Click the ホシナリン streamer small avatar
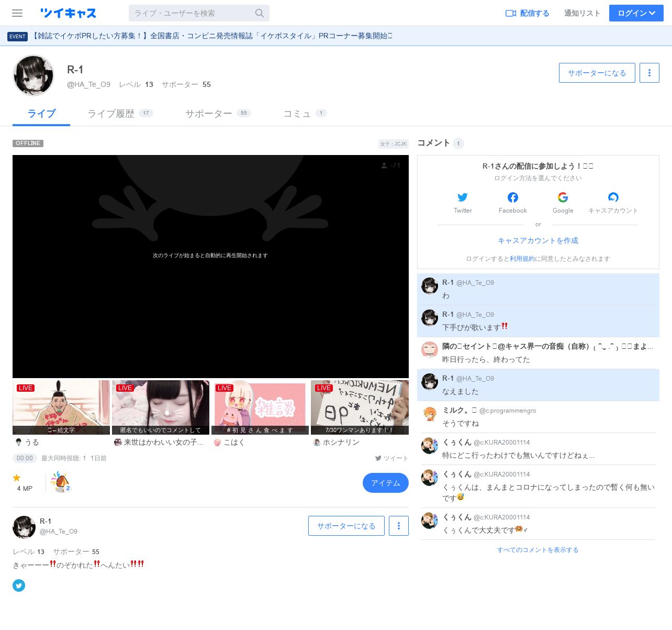The width and height of the screenshot is (672, 630). pos(317,443)
